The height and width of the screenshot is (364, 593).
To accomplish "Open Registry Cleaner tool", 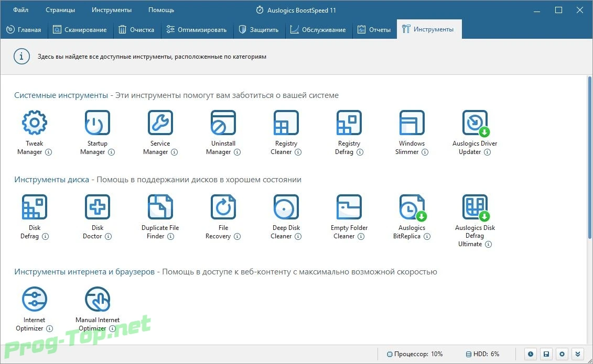I will coord(286,123).
